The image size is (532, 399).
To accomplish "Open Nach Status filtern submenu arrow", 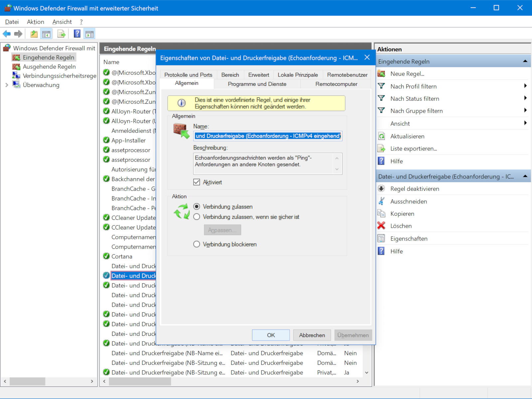I will 525,98.
